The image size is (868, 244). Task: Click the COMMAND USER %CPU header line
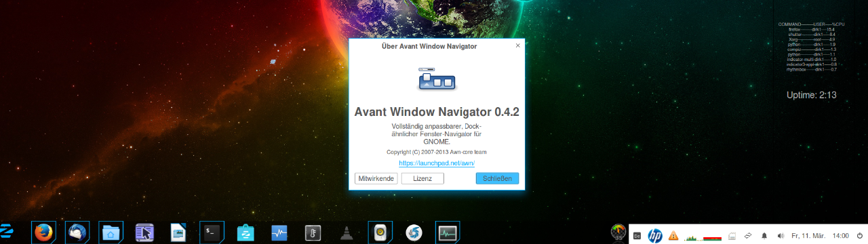coord(812,24)
